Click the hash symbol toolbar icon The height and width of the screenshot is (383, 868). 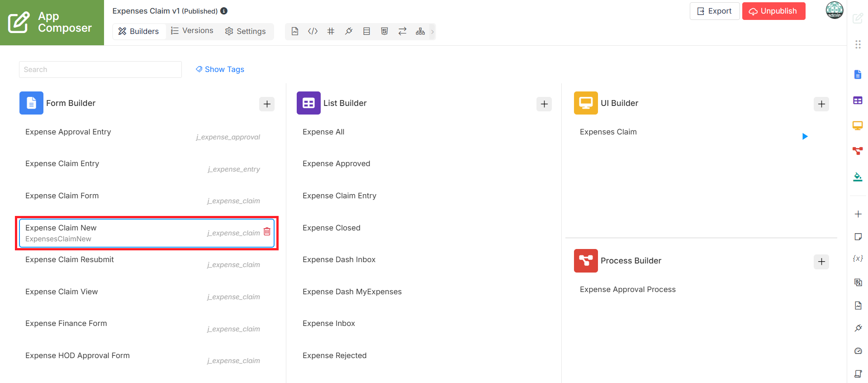331,31
